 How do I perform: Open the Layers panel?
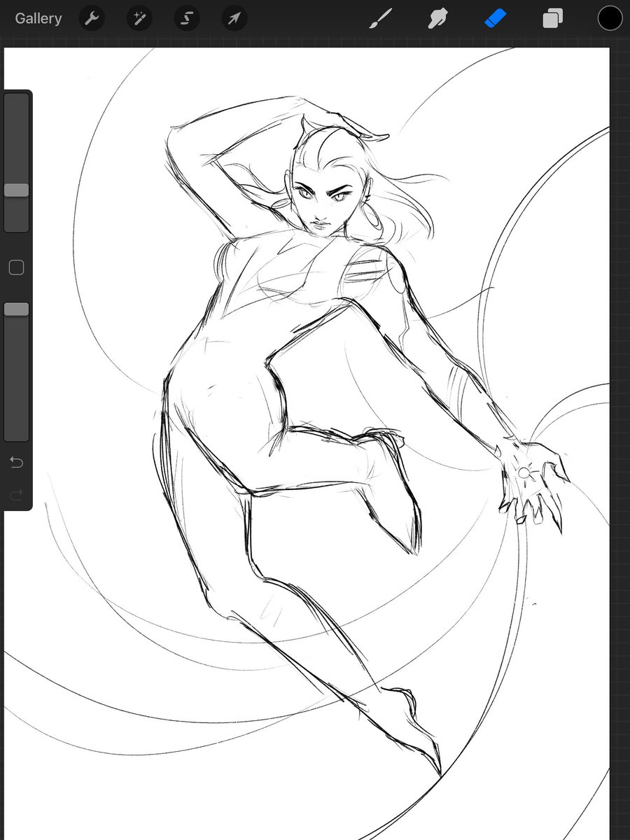[552, 18]
